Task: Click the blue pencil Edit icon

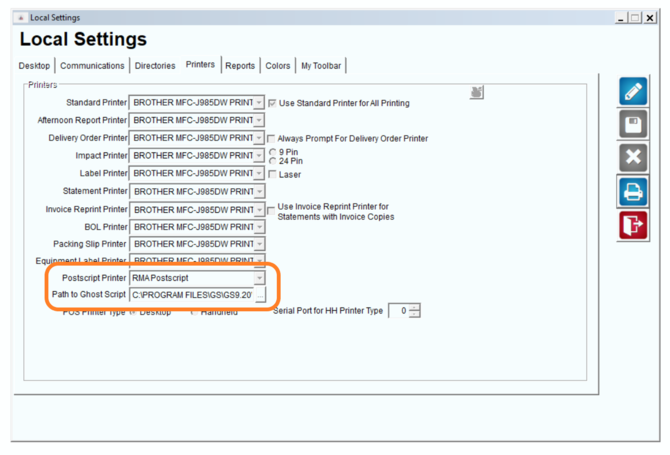Action: (x=633, y=91)
